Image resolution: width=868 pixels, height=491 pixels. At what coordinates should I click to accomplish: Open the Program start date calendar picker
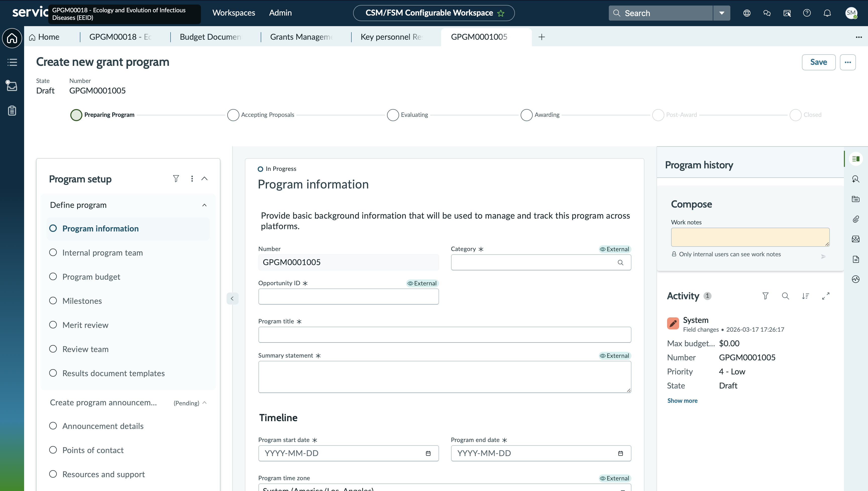(x=428, y=453)
